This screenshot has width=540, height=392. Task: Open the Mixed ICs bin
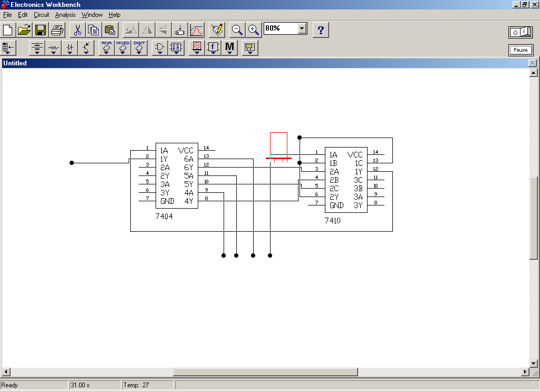coord(122,48)
